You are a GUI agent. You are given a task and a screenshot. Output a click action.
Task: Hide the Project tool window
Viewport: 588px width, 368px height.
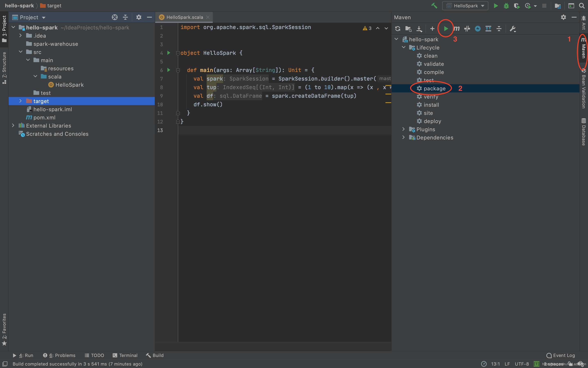[149, 17]
